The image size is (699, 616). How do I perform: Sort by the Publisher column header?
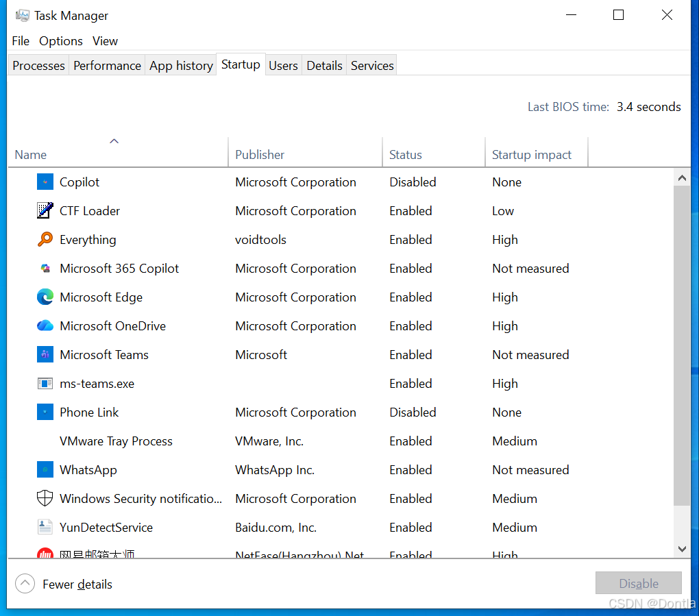(306, 151)
